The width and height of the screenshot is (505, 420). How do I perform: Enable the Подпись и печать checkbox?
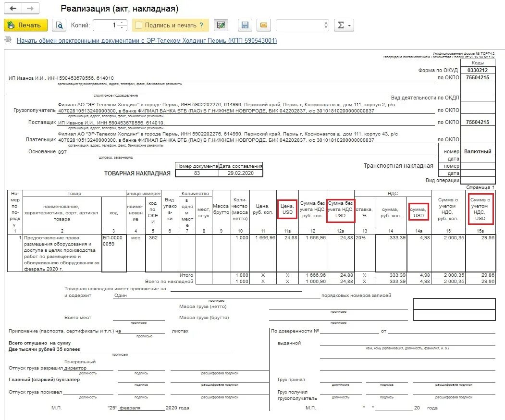[138, 25]
